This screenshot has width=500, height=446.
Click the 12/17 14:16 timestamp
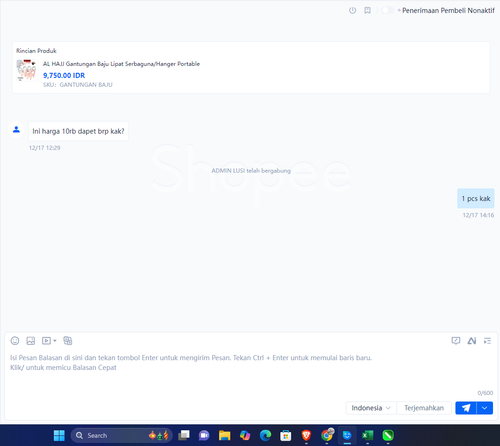[478, 215]
